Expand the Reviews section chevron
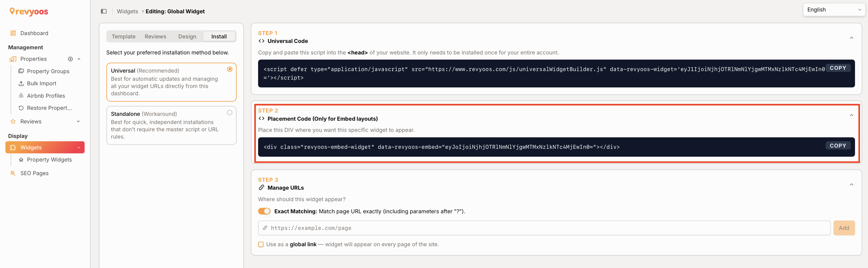Viewport: 868px width, 268px height. [x=79, y=121]
